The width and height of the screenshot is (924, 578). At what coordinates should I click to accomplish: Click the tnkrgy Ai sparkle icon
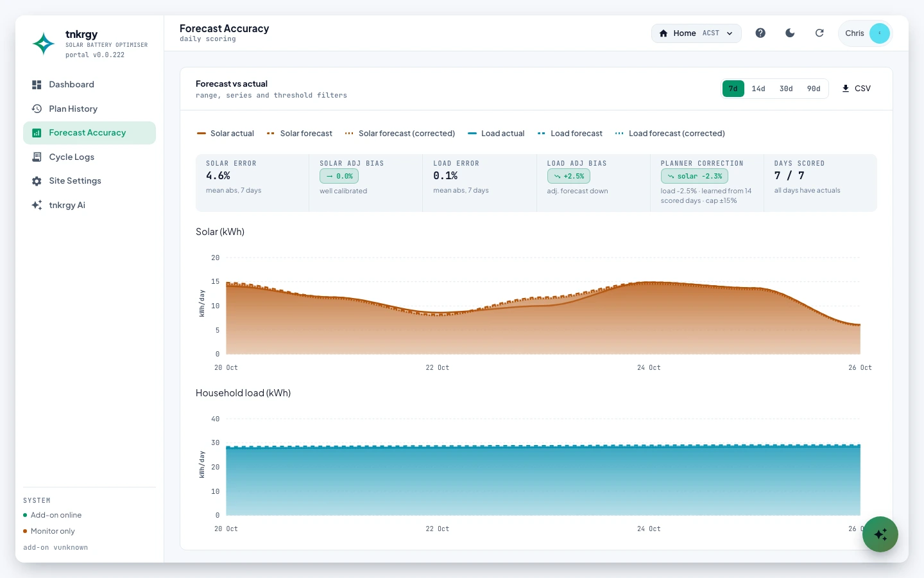pyautogui.click(x=37, y=206)
